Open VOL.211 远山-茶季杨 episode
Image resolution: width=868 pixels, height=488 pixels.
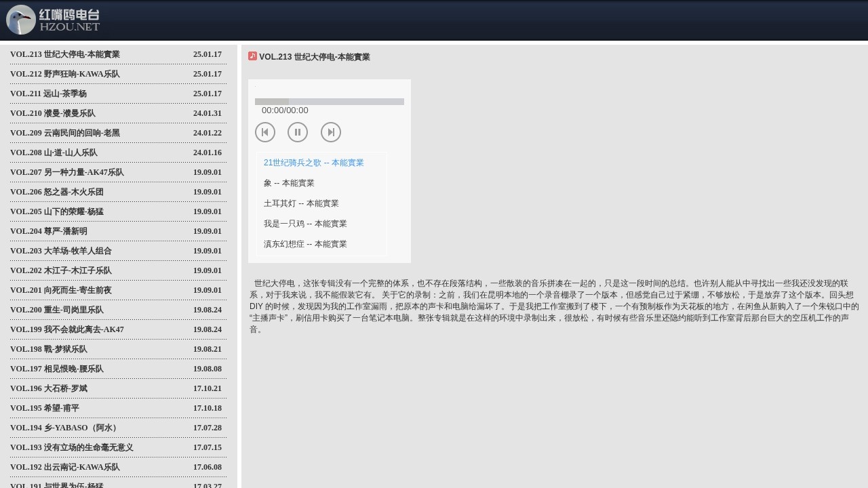tap(49, 94)
